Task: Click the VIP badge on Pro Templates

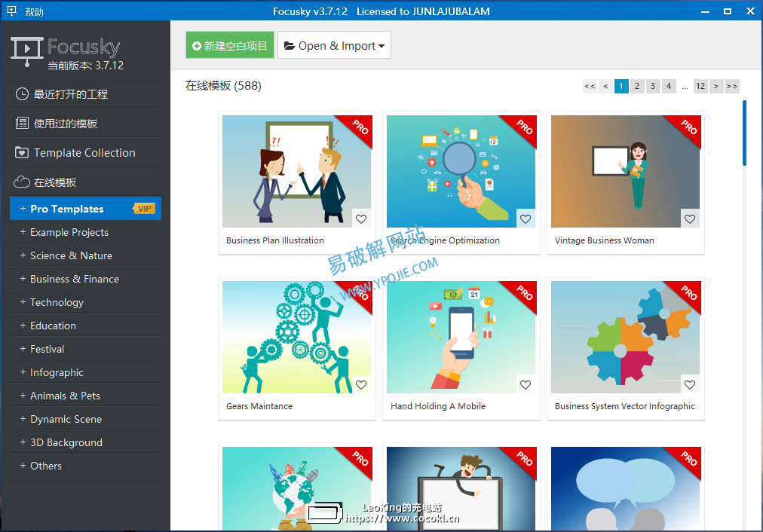Action: [144, 209]
